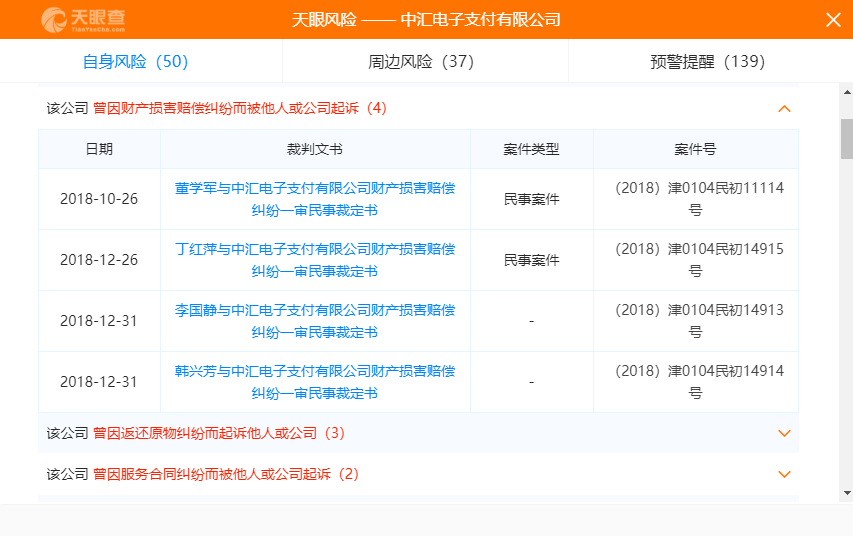
Task: Click the 日期 column header
Action: click(99, 149)
